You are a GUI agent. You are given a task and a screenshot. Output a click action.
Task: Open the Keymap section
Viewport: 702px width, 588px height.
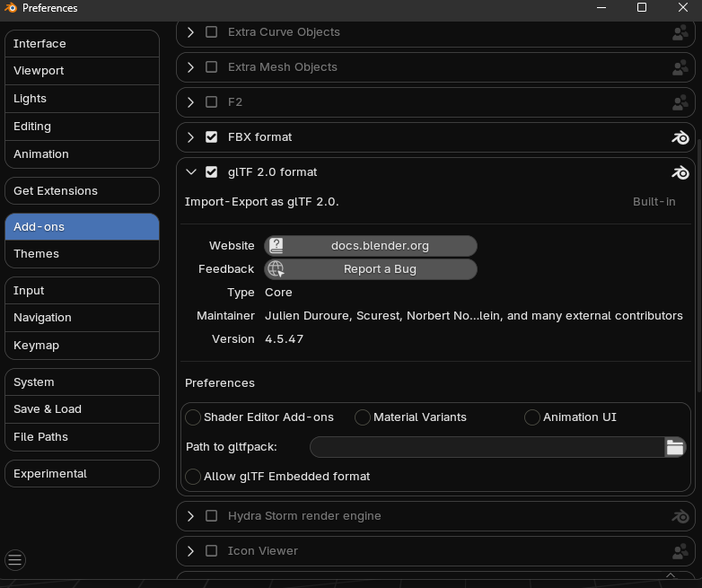click(82, 346)
